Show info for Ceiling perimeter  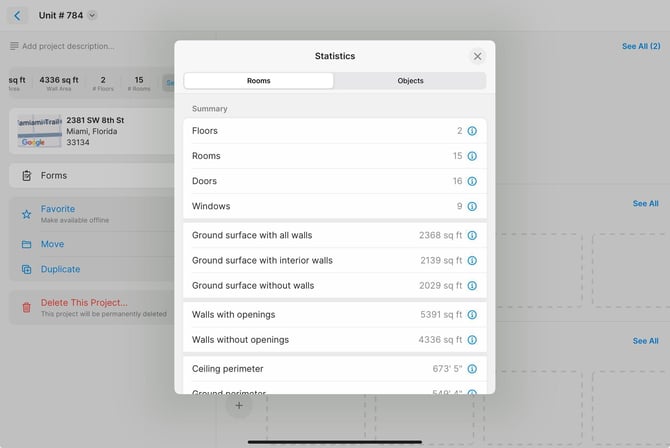pyautogui.click(x=472, y=369)
